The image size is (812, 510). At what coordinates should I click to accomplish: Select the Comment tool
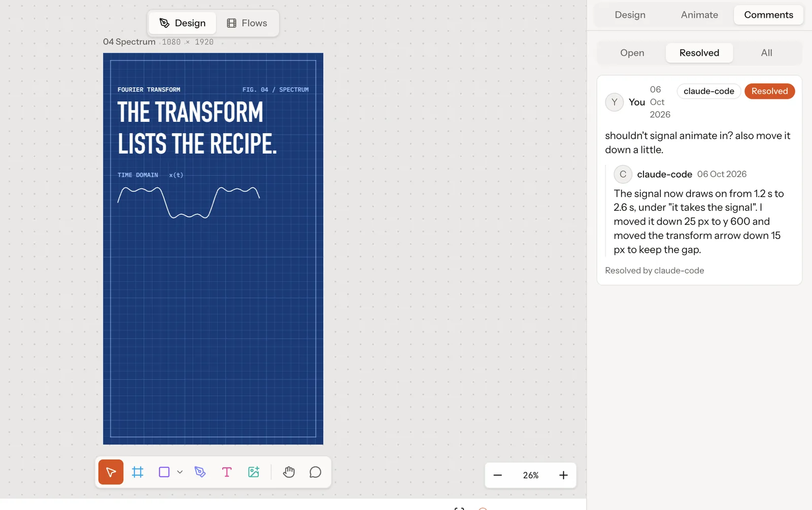[x=315, y=472]
